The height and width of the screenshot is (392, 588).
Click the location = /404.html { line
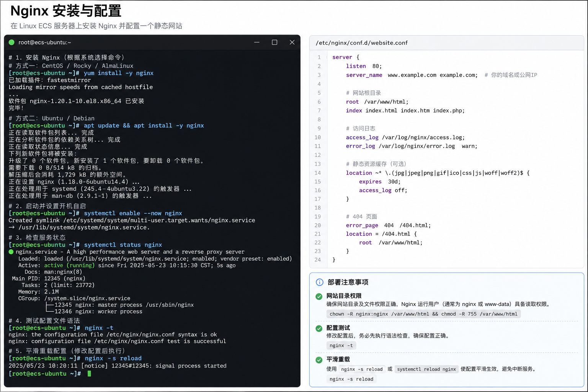pyautogui.click(x=381, y=234)
